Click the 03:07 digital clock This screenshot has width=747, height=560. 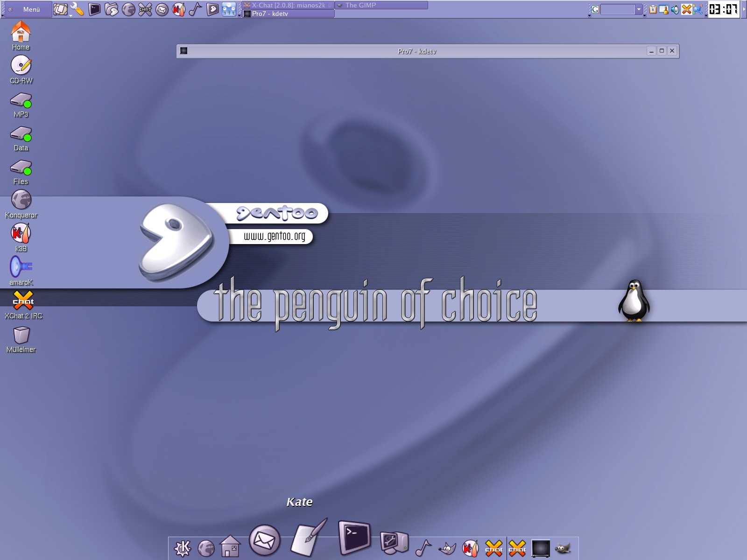point(724,9)
